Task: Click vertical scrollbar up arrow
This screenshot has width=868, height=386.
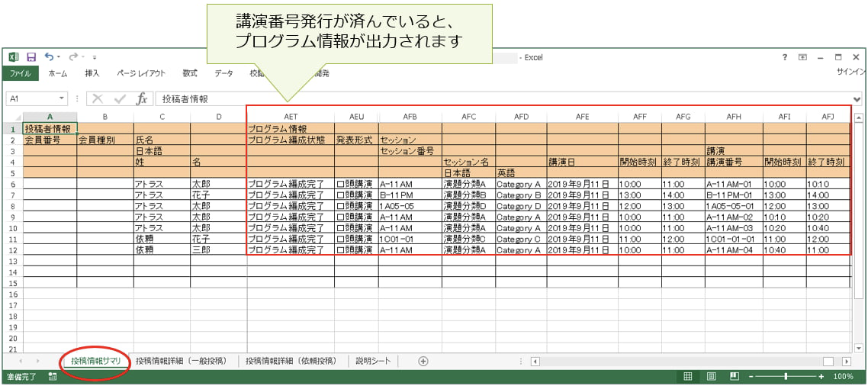Action: tap(858, 117)
